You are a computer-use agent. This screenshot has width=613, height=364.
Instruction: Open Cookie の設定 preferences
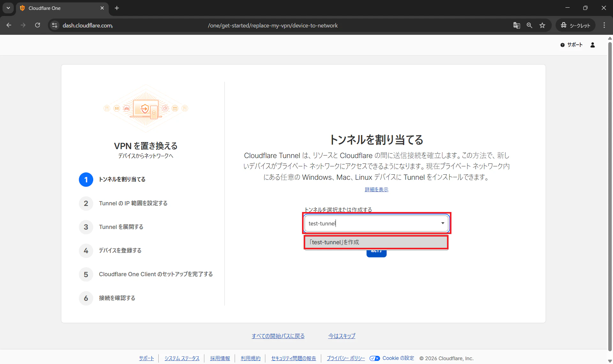pos(398,358)
